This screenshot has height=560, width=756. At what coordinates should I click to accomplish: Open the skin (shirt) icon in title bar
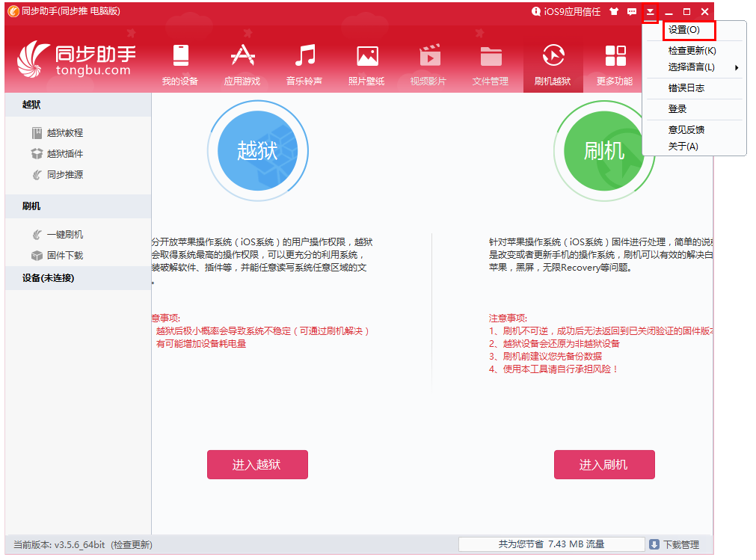614,11
